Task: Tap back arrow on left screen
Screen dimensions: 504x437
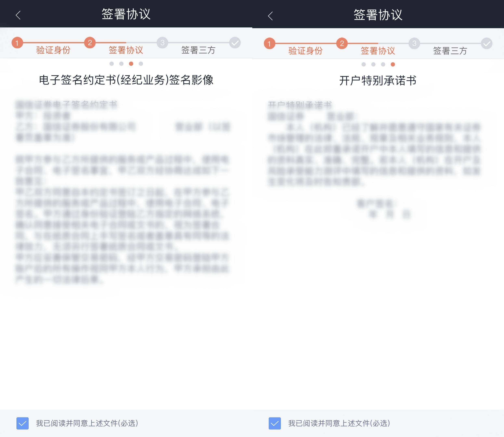Action: tap(18, 15)
